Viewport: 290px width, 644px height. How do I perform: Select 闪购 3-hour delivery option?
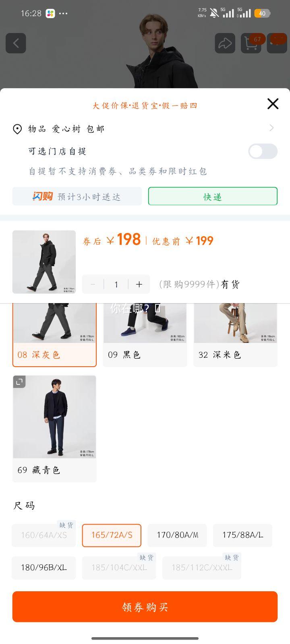pyautogui.click(x=77, y=196)
